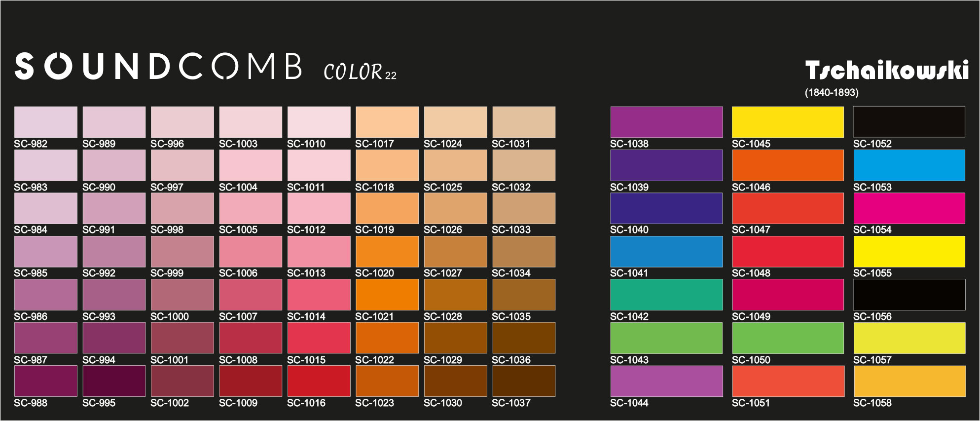Viewport: 980px width, 421px height.
Task: Click the SC-1044 orchid purple swatch
Action: click(x=667, y=381)
